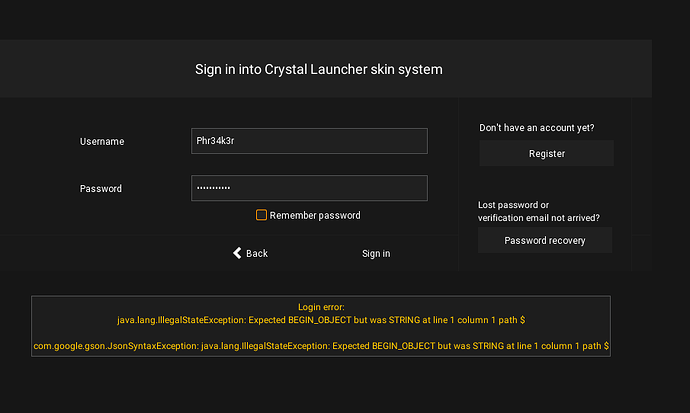The image size is (690, 413).
Task: Select the JsonSyntaxException error line
Action: [321, 346]
